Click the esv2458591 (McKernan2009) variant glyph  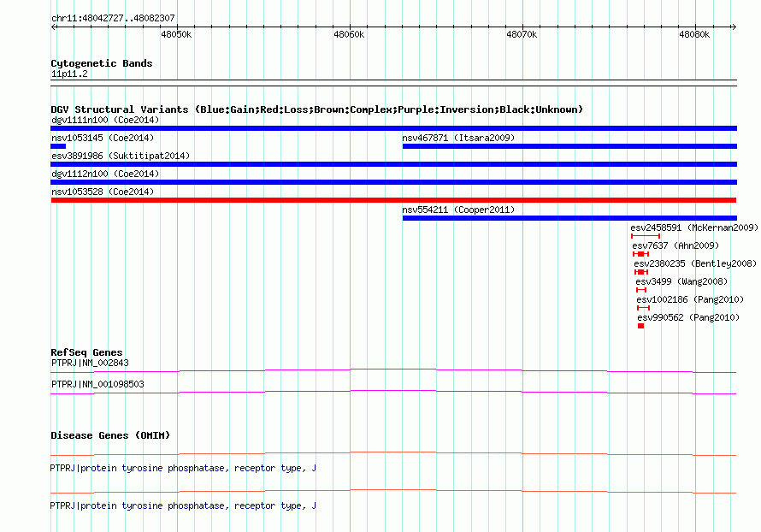646,236
